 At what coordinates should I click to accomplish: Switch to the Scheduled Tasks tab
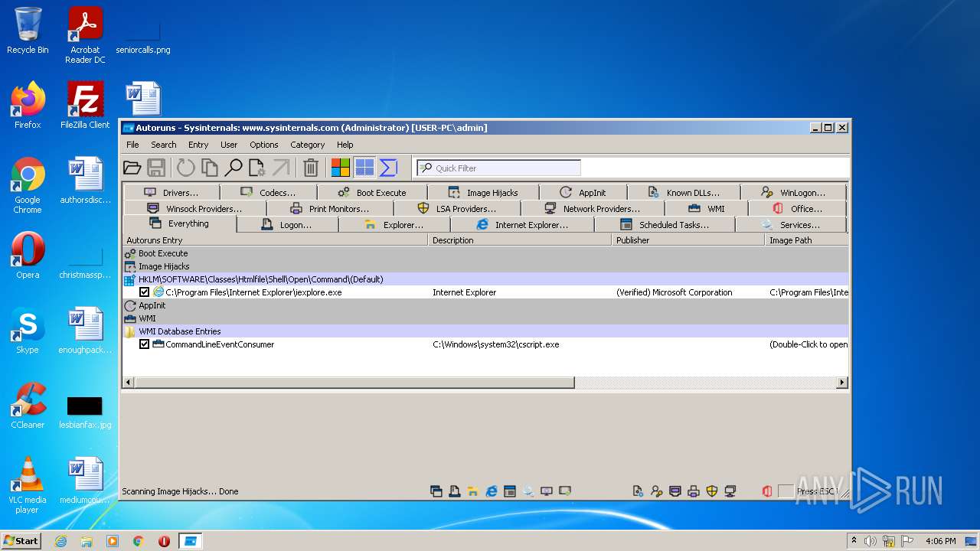tap(665, 225)
